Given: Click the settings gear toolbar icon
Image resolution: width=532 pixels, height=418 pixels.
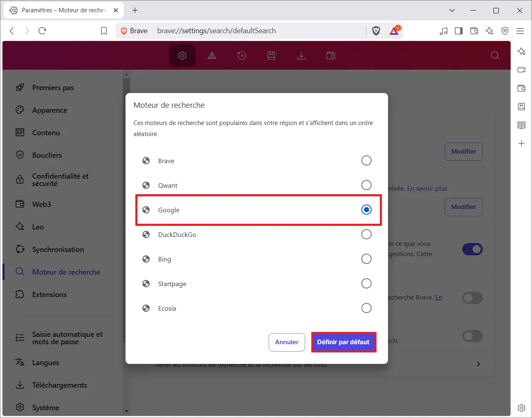Looking at the screenshot, I should click(182, 56).
